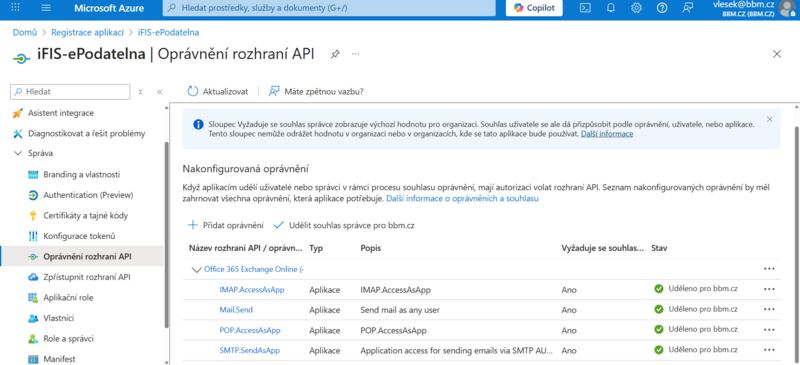Sort by Název rozhraní API column header
Image resolution: width=800 pixels, height=365 pixels.
(x=246, y=248)
